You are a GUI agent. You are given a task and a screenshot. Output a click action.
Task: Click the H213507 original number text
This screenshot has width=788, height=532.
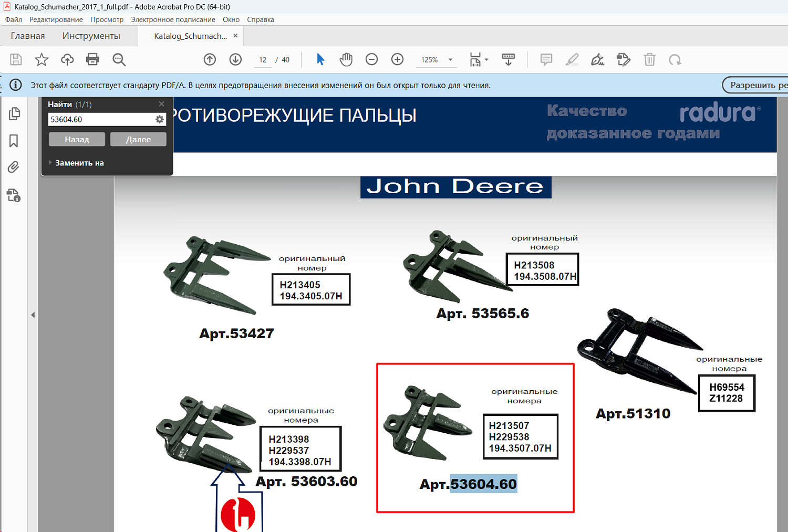(509, 426)
